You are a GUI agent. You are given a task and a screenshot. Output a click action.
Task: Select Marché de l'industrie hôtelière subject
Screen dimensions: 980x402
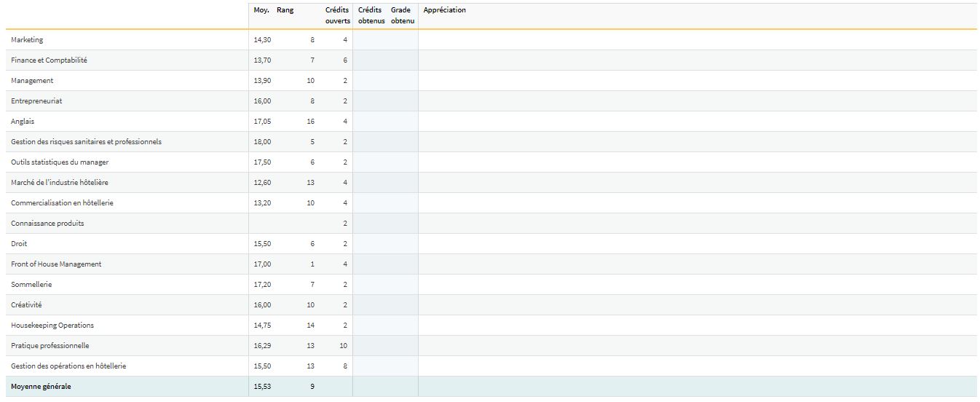click(x=60, y=183)
